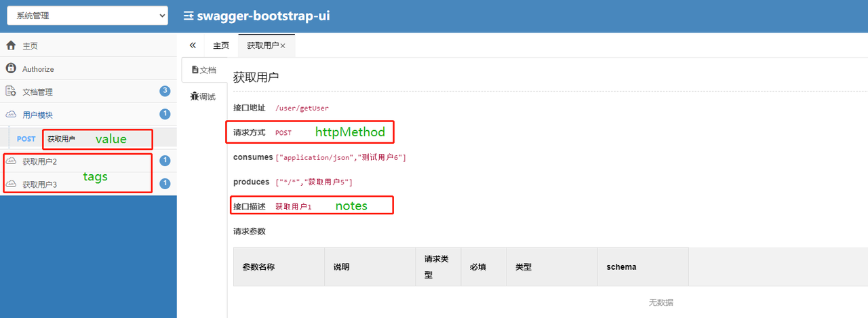Image resolution: width=868 pixels, height=318 pixels.
Task: Collapse the sidebar with the double-chevron icon
Action: (193, 45)
